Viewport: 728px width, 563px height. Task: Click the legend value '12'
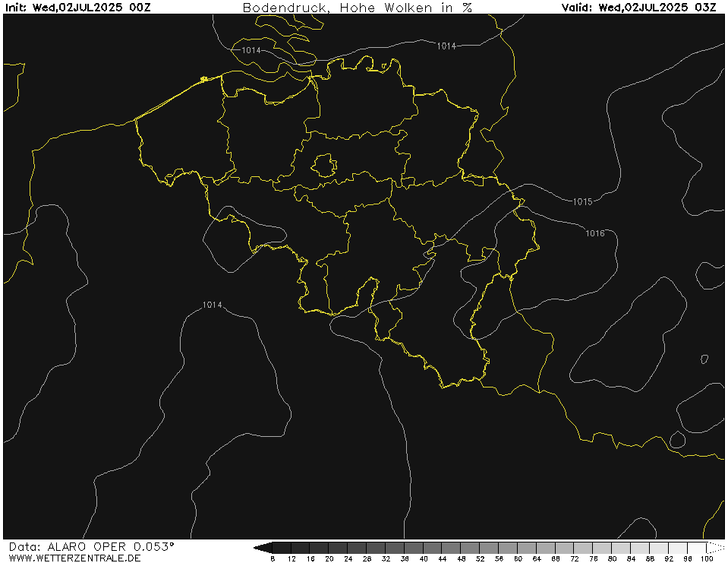pyautogui.click(x=291, y=558)
